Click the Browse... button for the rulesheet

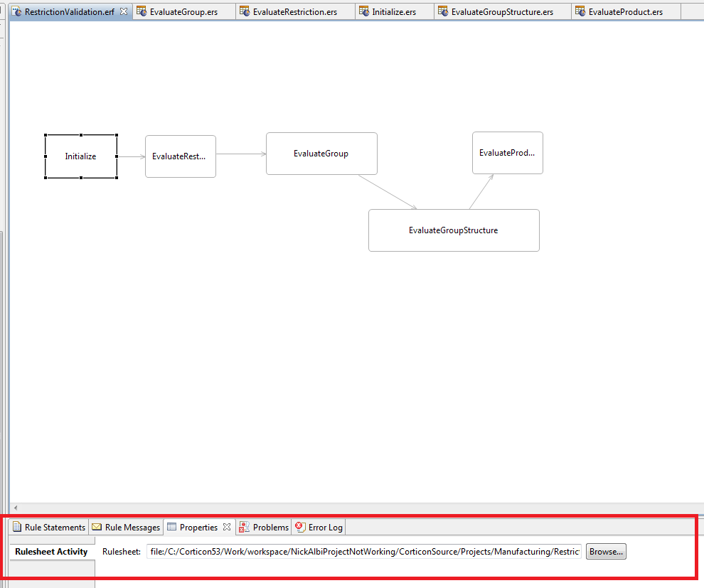pos(606,552)
